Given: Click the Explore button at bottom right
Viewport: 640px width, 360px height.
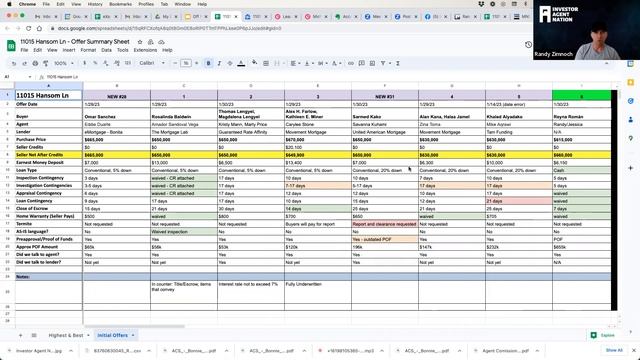Looking at the screenshot, I should (603, 335).
